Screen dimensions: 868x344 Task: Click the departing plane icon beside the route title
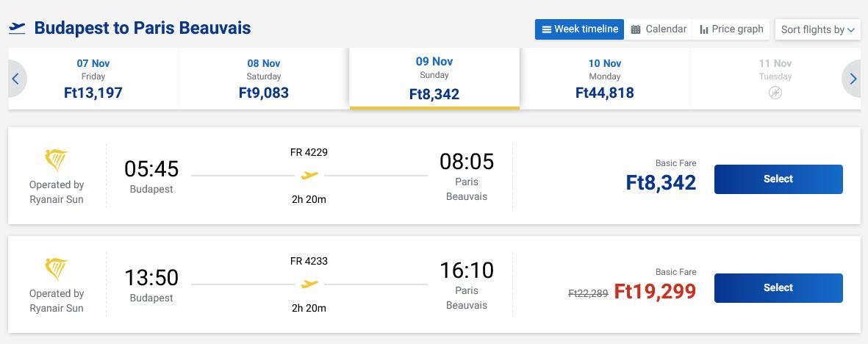(x=17, y=29)
